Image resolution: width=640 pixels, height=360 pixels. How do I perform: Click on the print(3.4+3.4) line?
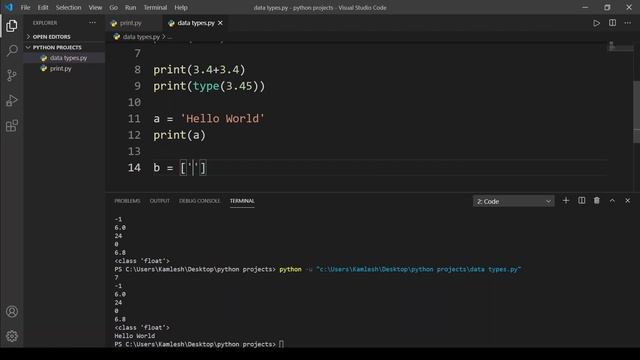click(199, 70)
